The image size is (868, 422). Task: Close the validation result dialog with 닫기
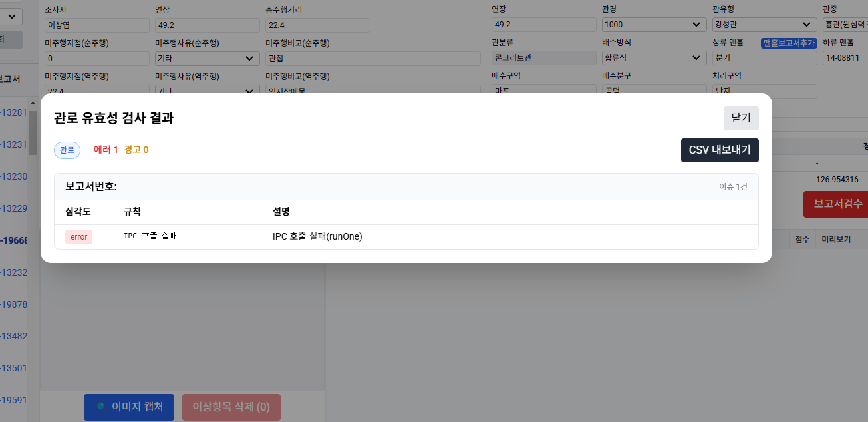coord(741,118)
